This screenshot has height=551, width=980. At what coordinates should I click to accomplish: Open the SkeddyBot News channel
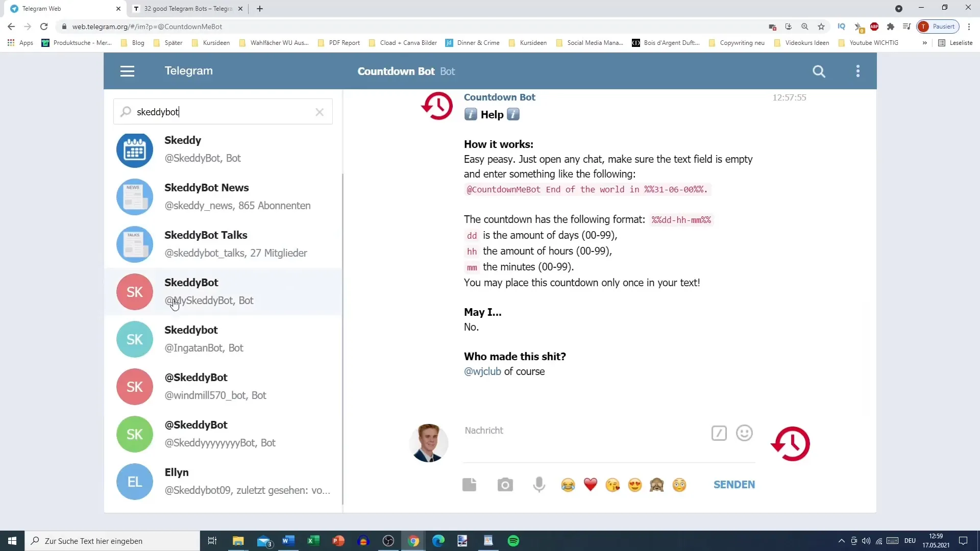pos(223,197)
